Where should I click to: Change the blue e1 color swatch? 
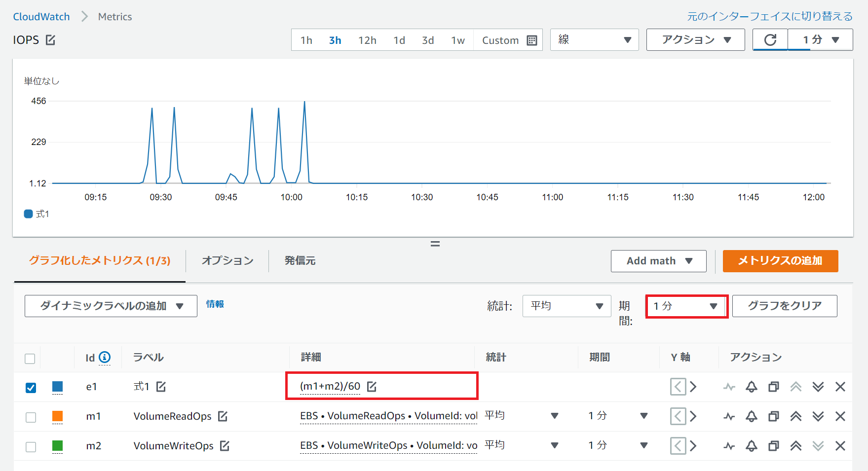(x=57, y=387)
